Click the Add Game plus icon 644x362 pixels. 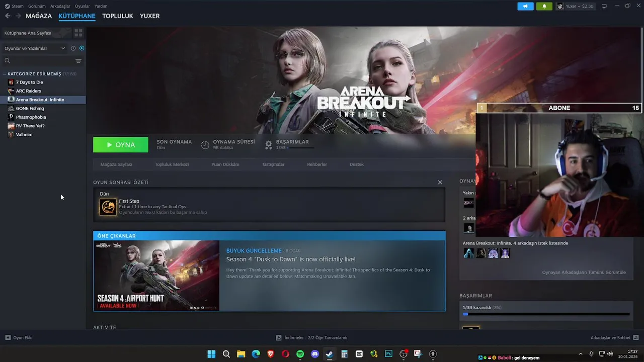[8, 338]
